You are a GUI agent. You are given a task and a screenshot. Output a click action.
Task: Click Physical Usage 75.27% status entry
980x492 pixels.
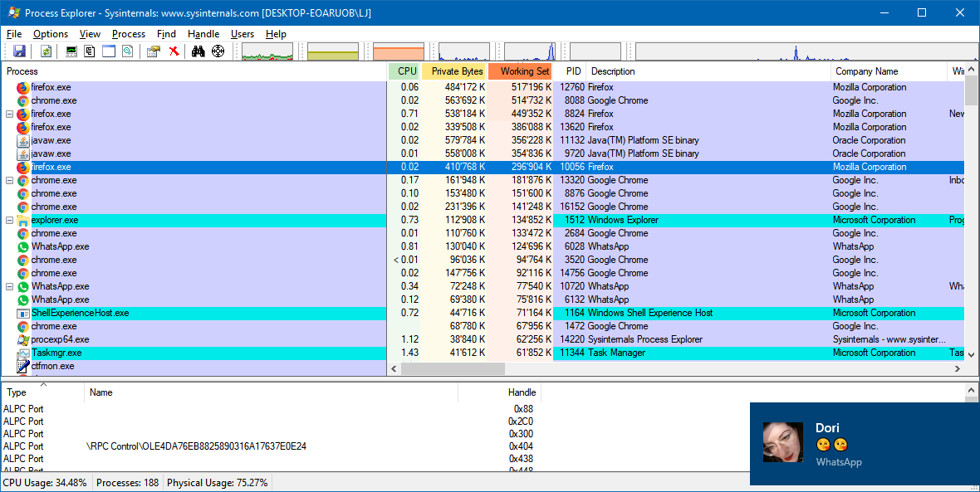(218, 483)
